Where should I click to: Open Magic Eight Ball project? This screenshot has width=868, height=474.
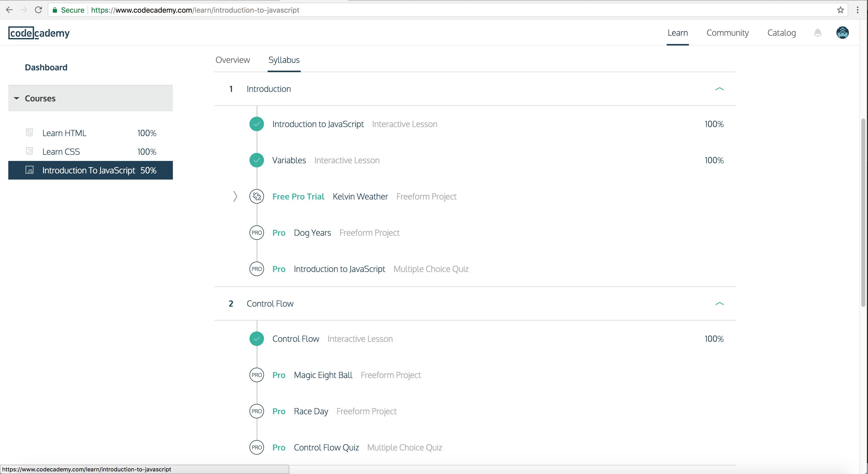click(x=323, y=375)
